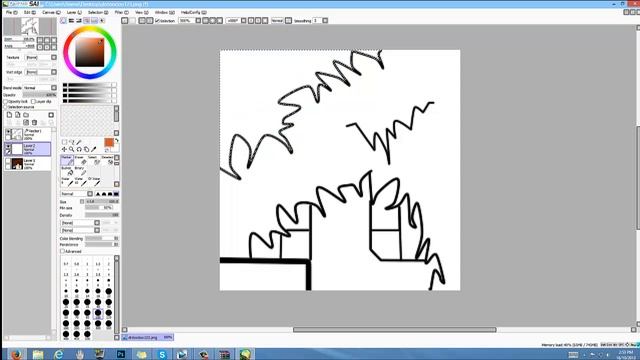Select the Vector1 layer row

(28, 134)
